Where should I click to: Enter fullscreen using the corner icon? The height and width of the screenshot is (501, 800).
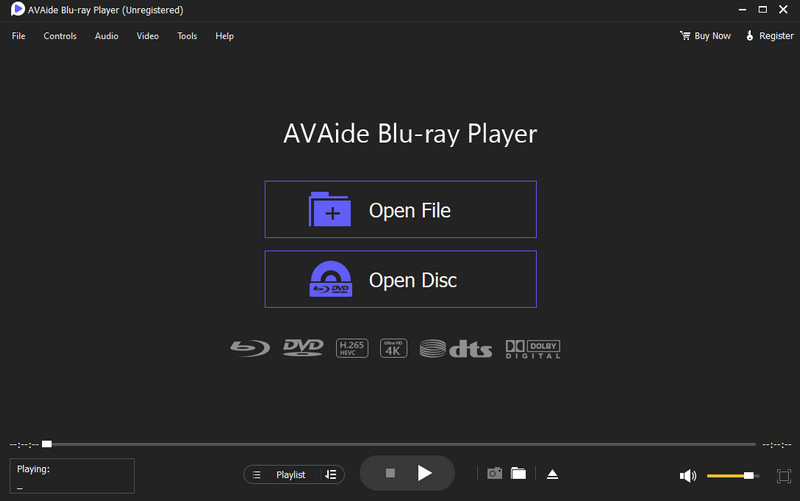784,476
